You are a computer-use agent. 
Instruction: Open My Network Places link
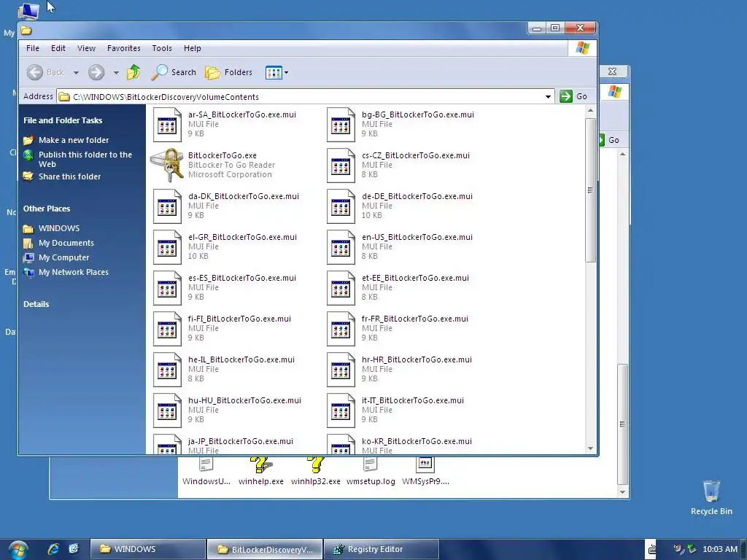coord(74,272)
